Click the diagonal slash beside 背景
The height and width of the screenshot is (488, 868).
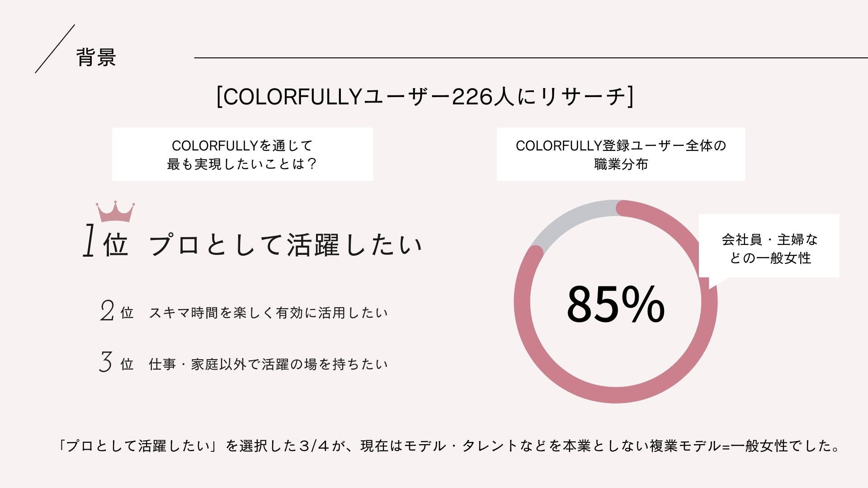[55, 49]
